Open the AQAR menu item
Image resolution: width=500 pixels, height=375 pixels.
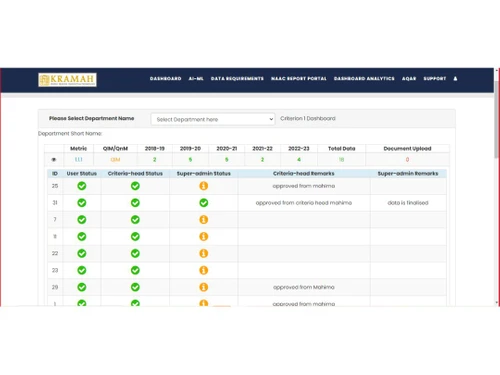tap(409, 79)
